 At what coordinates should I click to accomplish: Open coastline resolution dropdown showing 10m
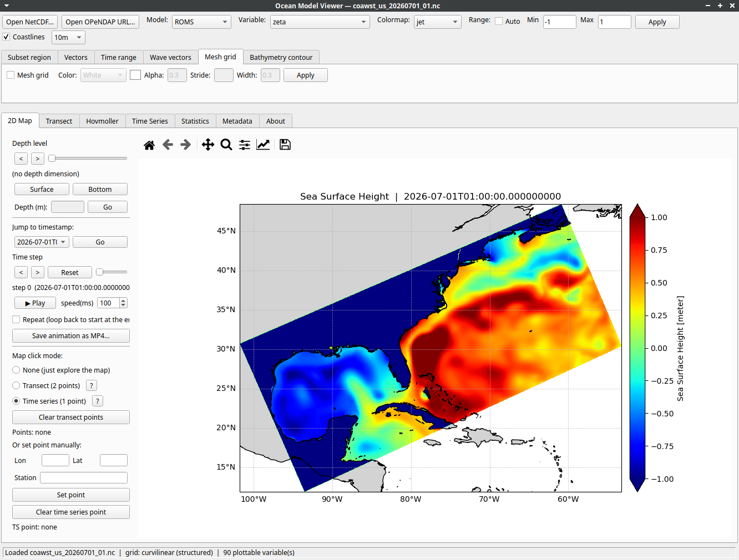tap(68, 37)
